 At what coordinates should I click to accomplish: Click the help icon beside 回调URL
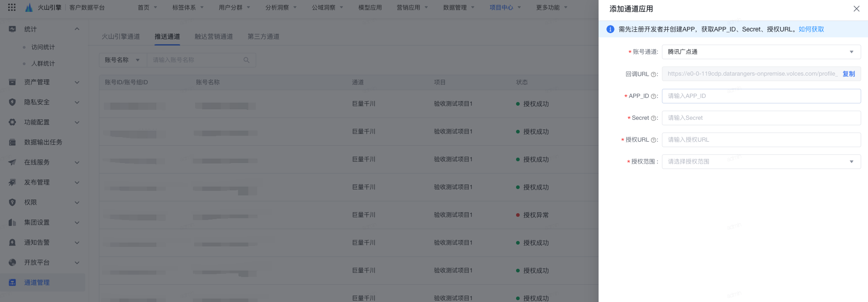point(654,74)
